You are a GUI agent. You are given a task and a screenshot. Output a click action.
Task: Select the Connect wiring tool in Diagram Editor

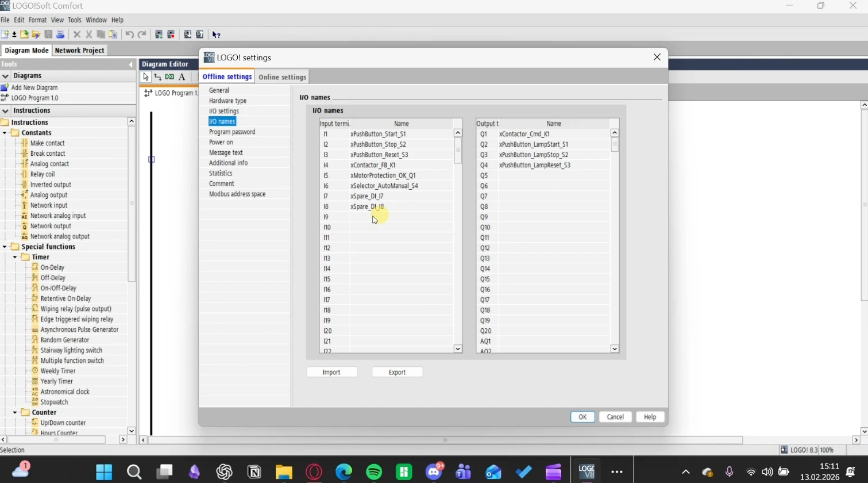point(157,76)
